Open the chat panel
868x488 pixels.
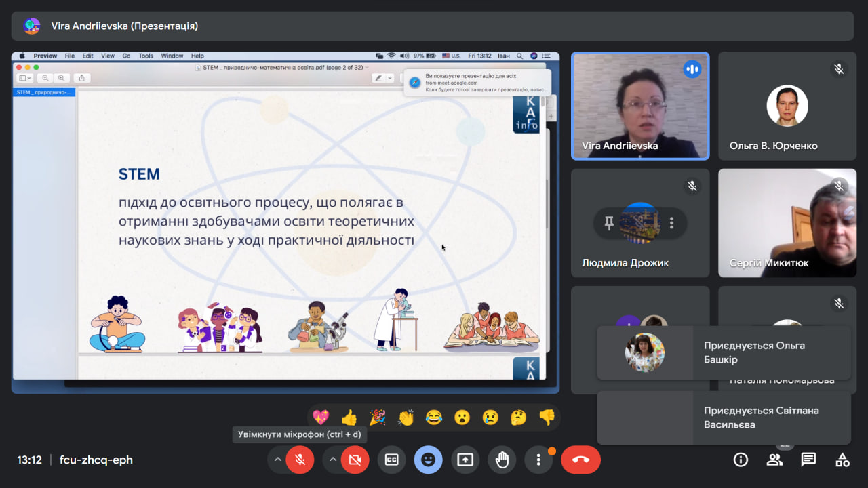(808, 460)
